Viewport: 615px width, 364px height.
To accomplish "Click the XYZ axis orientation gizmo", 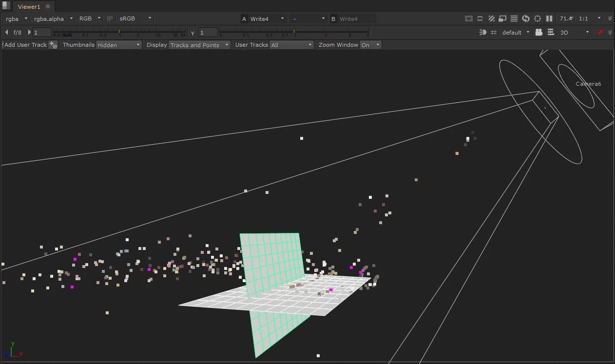I will click(14, 350).
